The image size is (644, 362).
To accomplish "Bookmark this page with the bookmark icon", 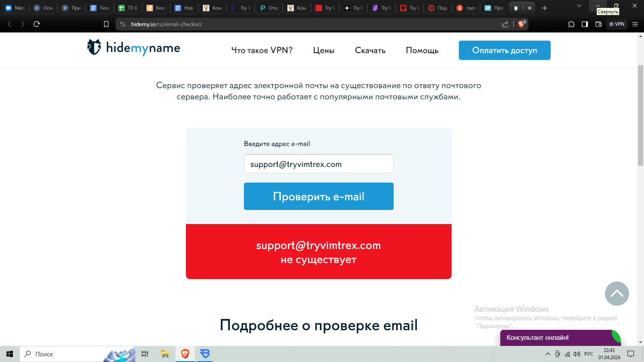I will [106, 24].
